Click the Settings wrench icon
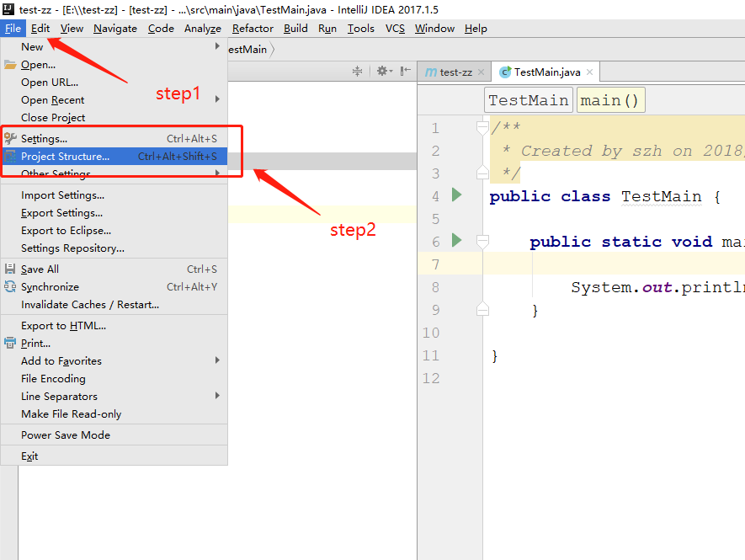 [10, 138]
